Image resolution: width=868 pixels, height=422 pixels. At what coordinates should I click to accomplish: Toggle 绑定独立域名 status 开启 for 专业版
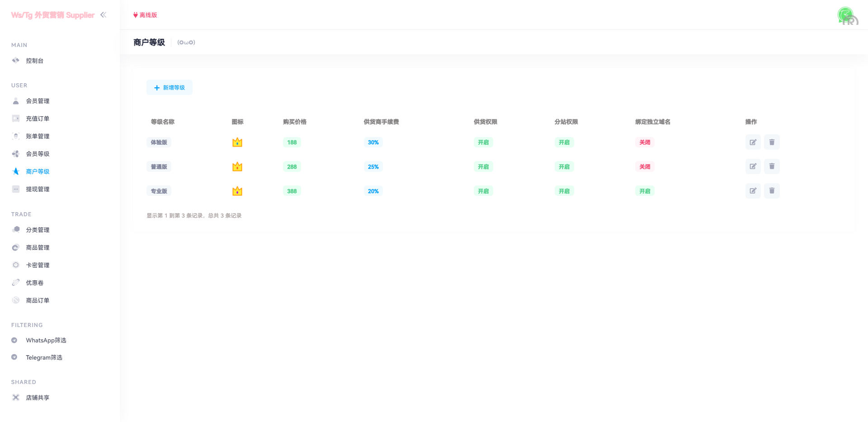(645, 191)
